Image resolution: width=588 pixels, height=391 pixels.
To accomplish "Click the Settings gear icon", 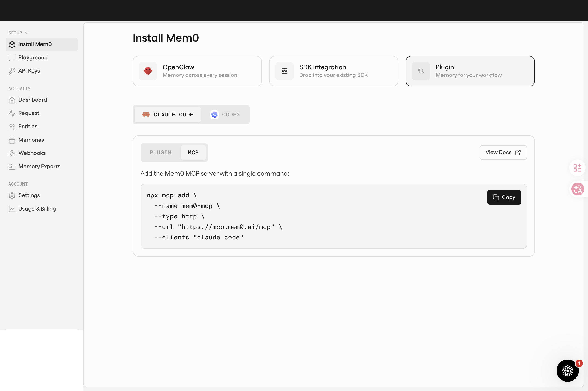I will 12,195.
